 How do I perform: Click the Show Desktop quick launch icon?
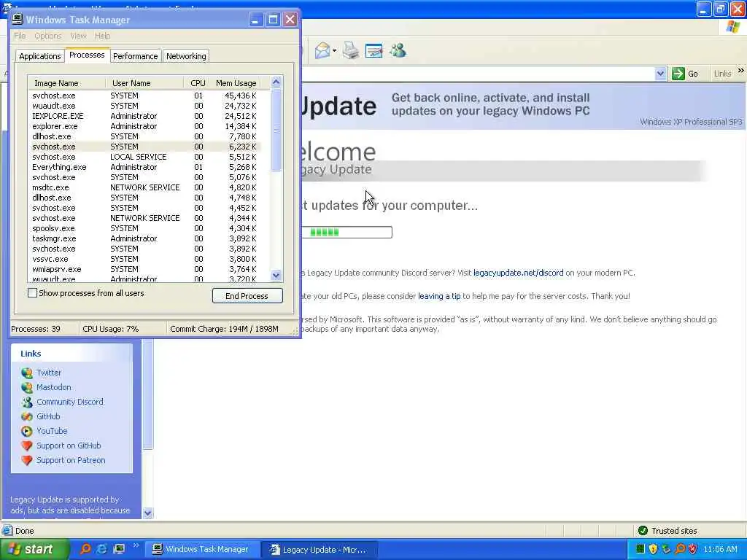pyautogui.click(x=119, y=549)
